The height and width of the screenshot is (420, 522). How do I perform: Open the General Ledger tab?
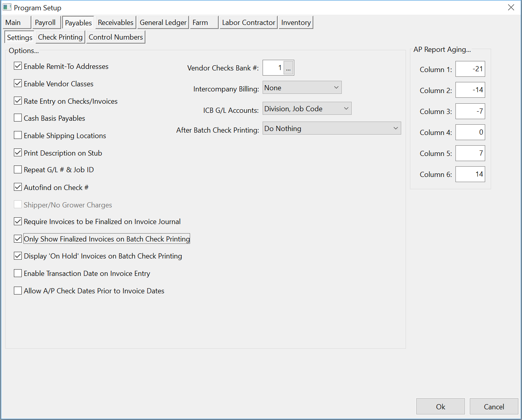(163, 23)
